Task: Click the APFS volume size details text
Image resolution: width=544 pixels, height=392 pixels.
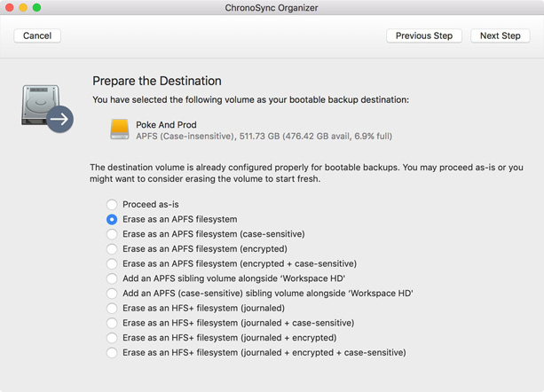Action: (x=264, y=137)
